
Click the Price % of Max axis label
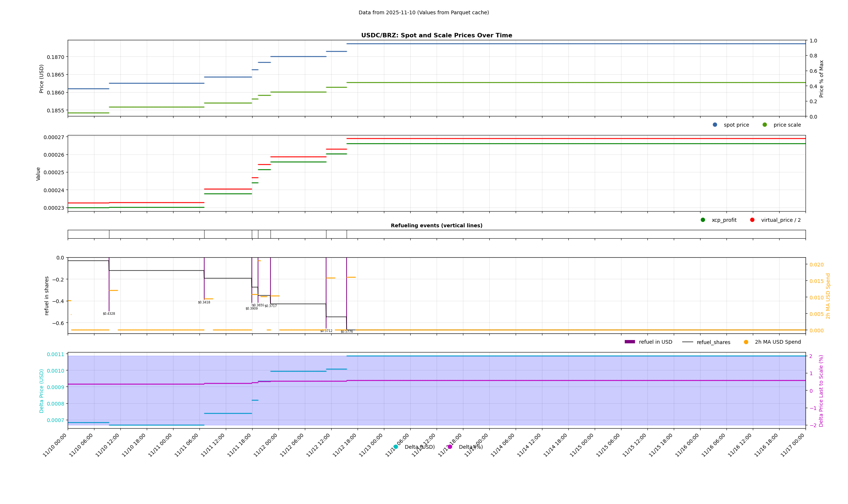pos(821,79)
